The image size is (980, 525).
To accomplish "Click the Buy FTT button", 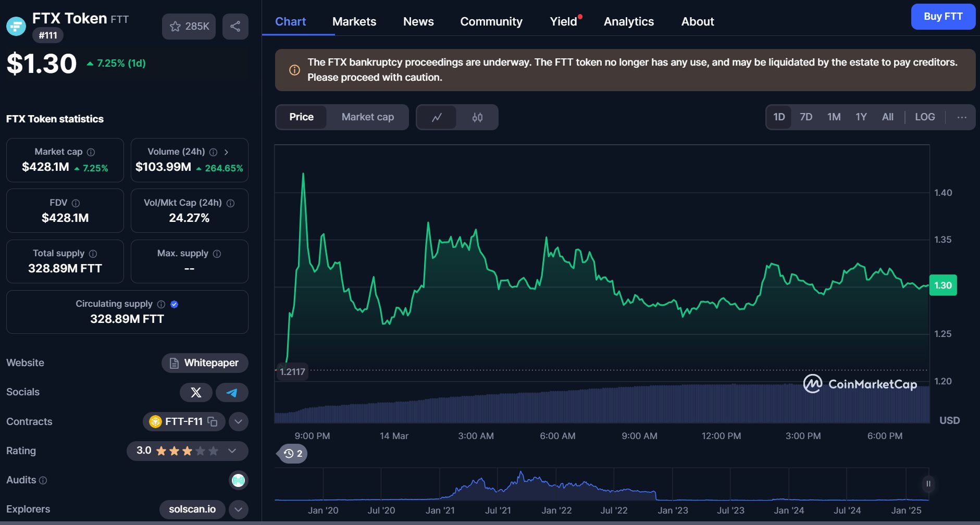I will click(x=943, y=17).
